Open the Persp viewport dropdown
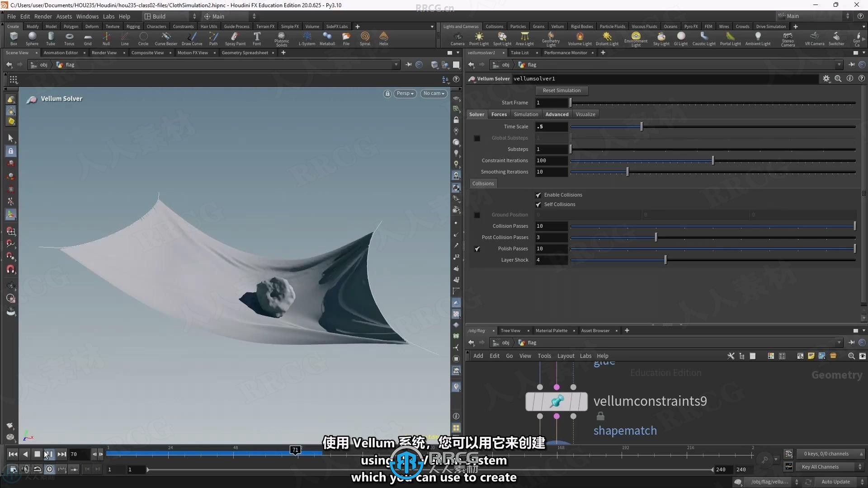868x488 pixels. [x=405, y=94]
